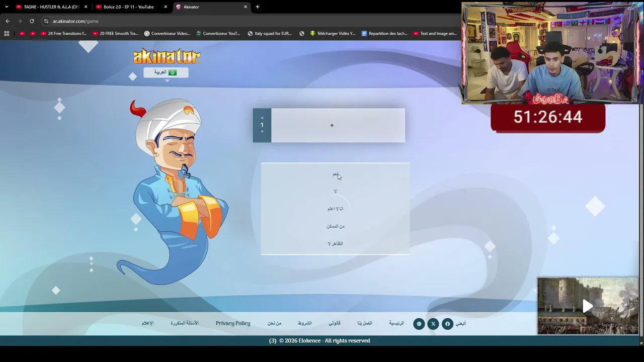644x362 pixels.
Task: Choose the انا لا اعلم answer
Action: pyautogui.click(x=335, y=209)
